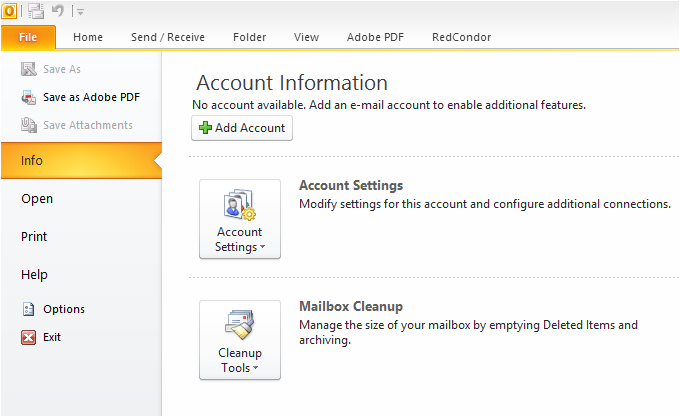Click the Outlook application icon in title bar

tap(9, 10)
